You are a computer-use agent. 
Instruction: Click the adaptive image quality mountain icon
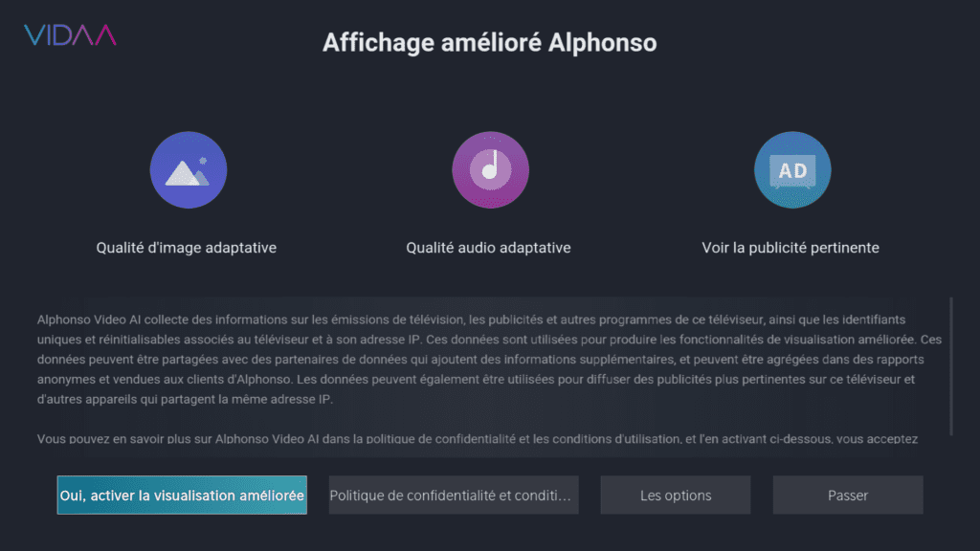[188, 170]
